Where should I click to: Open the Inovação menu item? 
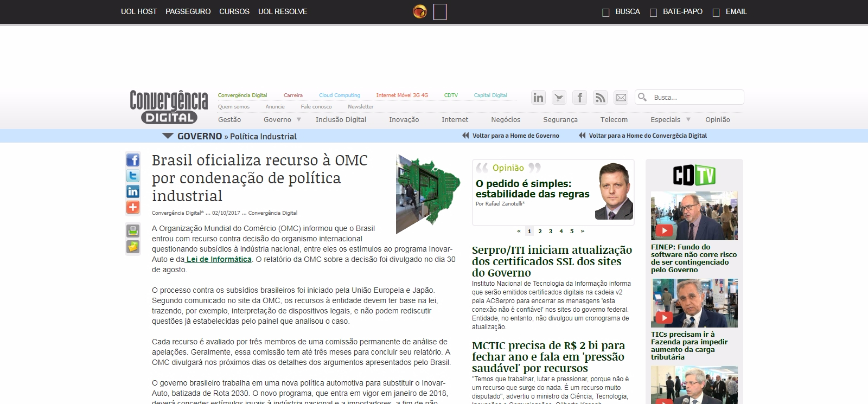click(x=404, y=119)
